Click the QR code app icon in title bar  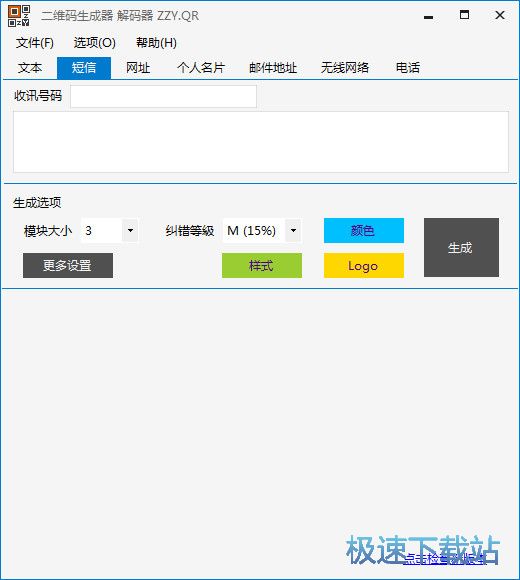pos(18,16)
